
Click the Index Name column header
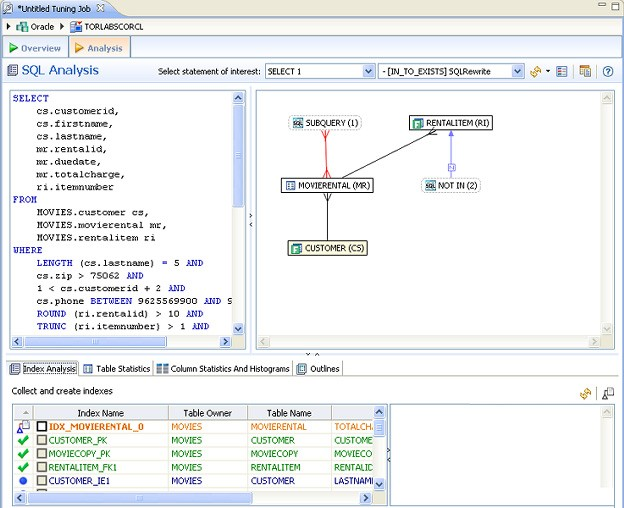[x=99, y=412]
